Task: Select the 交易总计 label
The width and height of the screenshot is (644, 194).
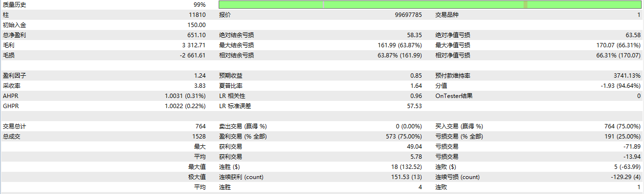Action: pyautogui.click(x=14, y=126)
